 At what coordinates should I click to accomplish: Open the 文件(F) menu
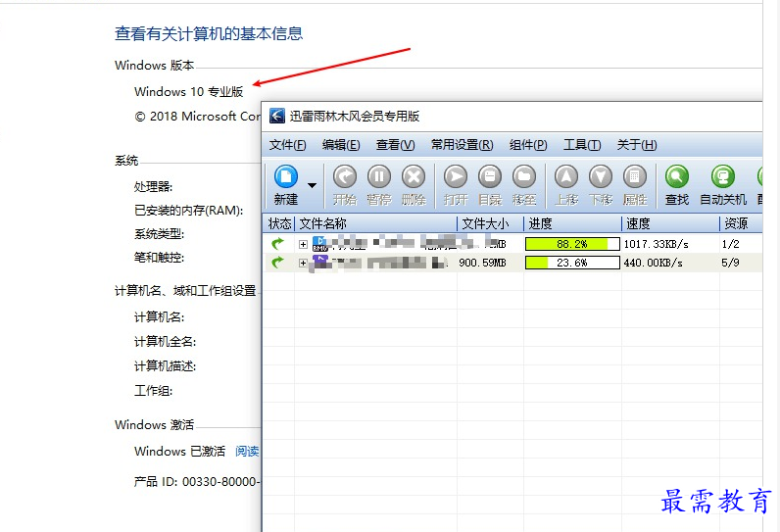[x=287, y=145]
